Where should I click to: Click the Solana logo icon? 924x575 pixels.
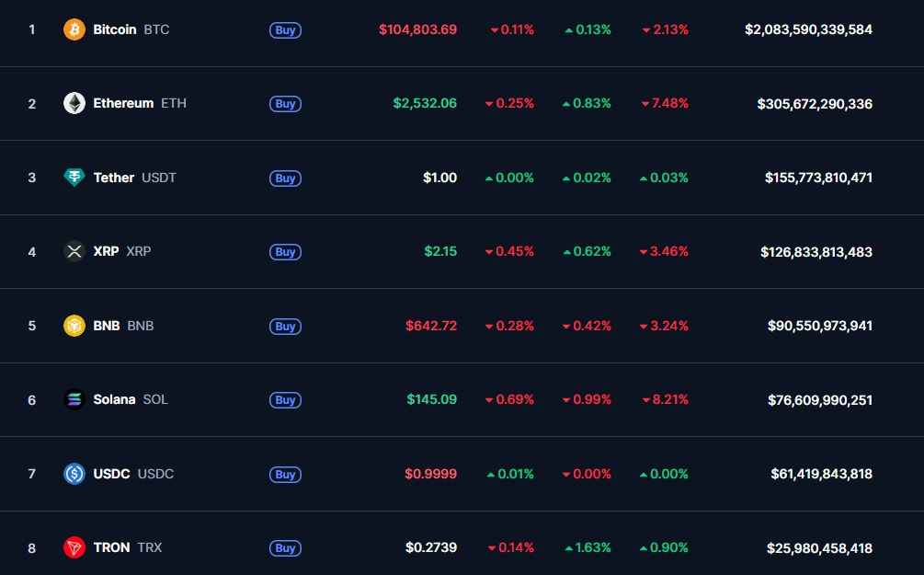(x=73, y=399)
